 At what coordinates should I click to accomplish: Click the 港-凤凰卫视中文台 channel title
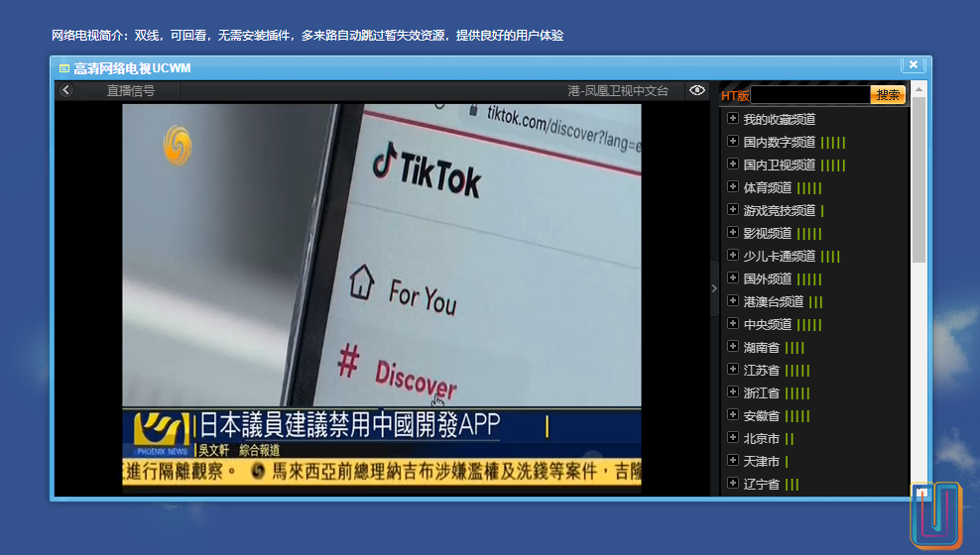(x=618, y=91)
